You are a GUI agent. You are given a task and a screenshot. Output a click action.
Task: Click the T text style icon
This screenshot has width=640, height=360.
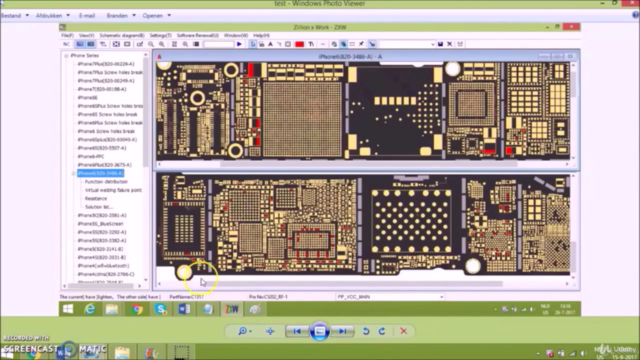pos(311,44)
